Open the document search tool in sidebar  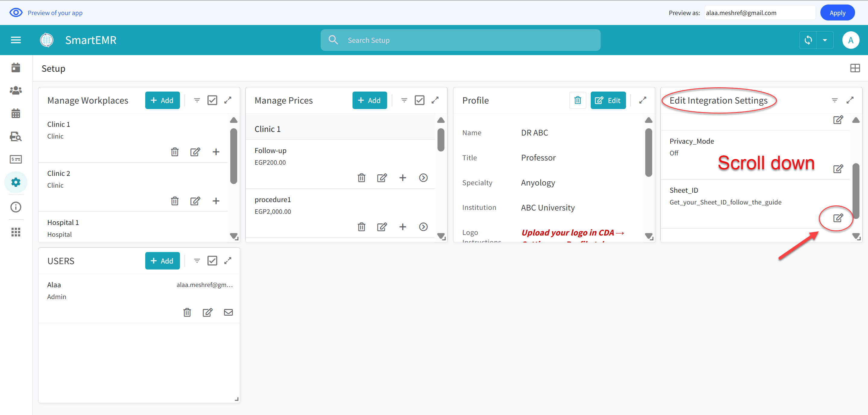point(16,137)
